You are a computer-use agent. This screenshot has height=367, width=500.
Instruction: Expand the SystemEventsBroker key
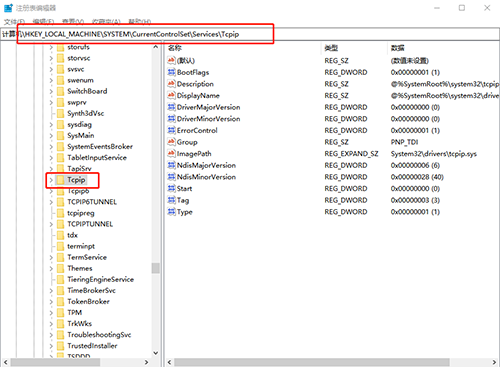tap(51, 147)
